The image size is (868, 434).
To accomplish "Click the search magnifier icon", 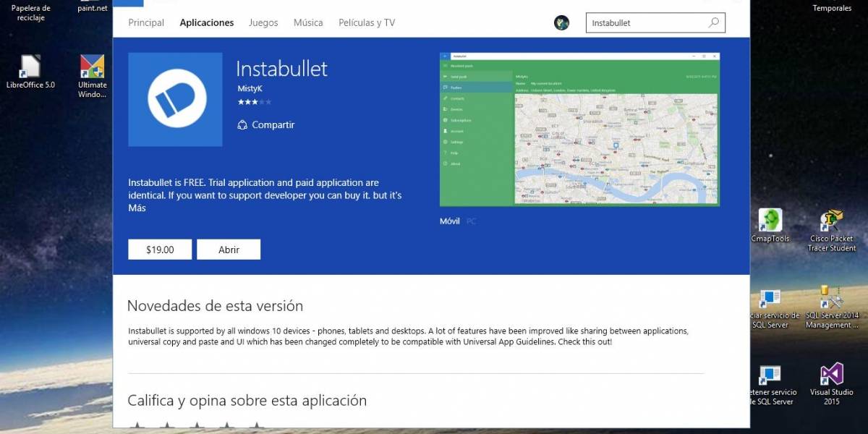I will click(713, 22).
